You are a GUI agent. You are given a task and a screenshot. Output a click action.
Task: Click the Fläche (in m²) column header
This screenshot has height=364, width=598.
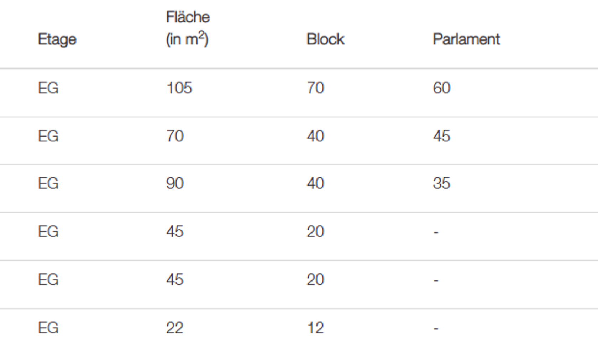tap(188, 28)
